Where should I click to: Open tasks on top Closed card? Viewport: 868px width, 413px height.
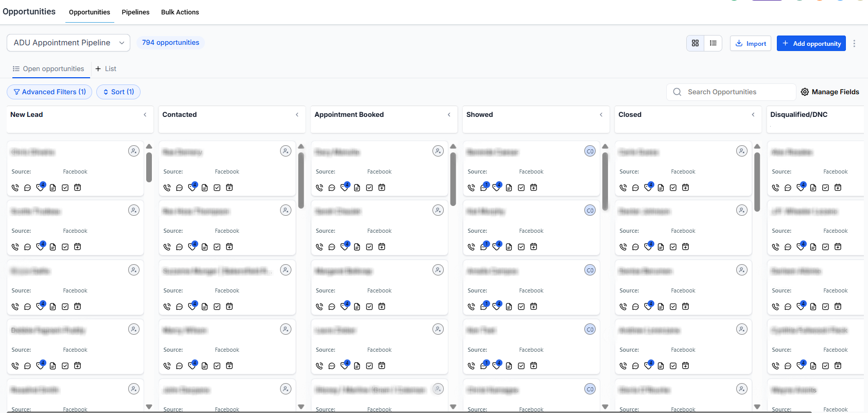coord(673,188)
